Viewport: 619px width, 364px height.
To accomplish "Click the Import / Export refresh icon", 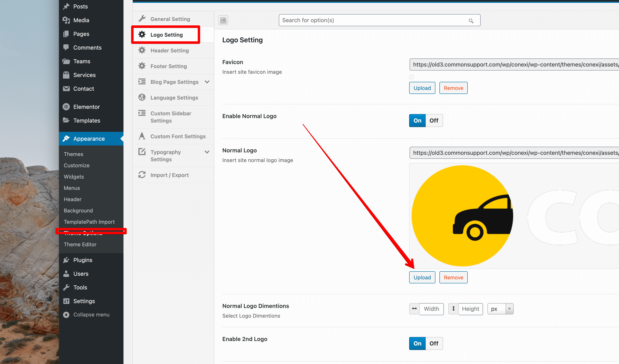I will [142, 175].
